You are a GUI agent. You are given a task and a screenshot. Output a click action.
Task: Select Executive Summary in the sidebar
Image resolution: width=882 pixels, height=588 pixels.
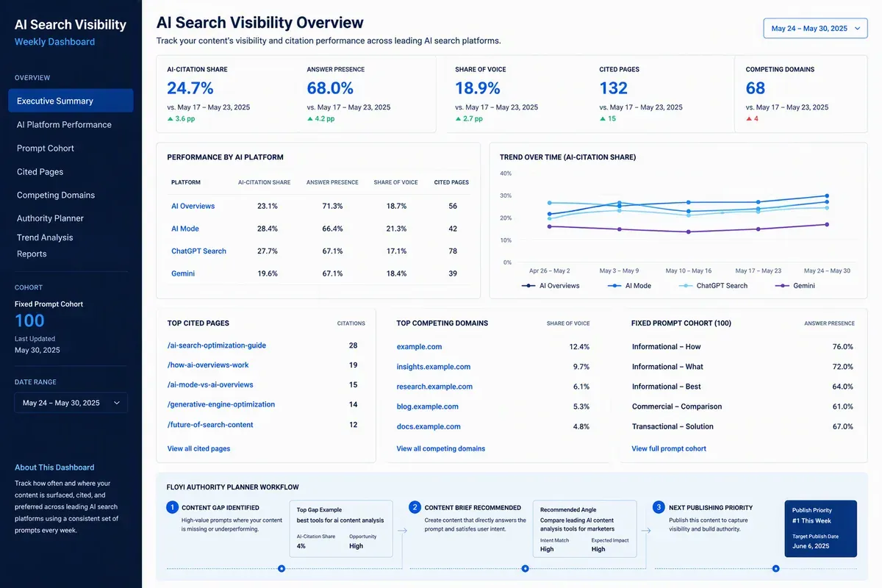click(x=71, y=101)
